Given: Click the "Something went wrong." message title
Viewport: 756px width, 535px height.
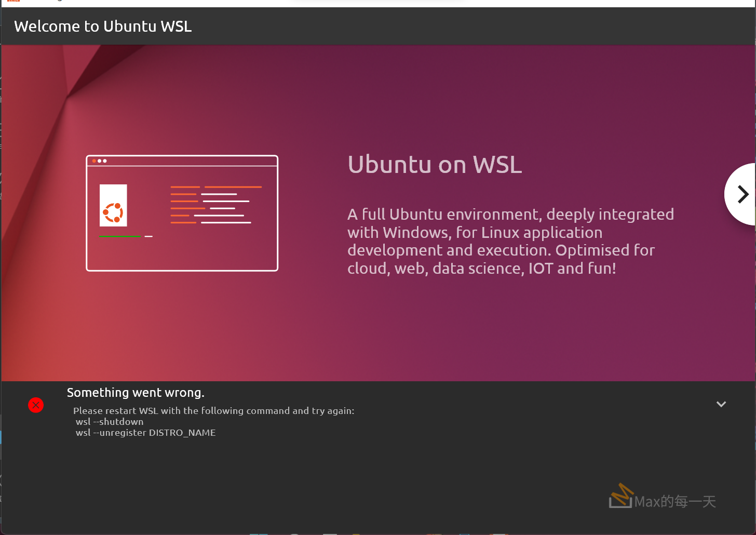Looking at the screenshot, I should pyautogui.click(x=136, y=393).
